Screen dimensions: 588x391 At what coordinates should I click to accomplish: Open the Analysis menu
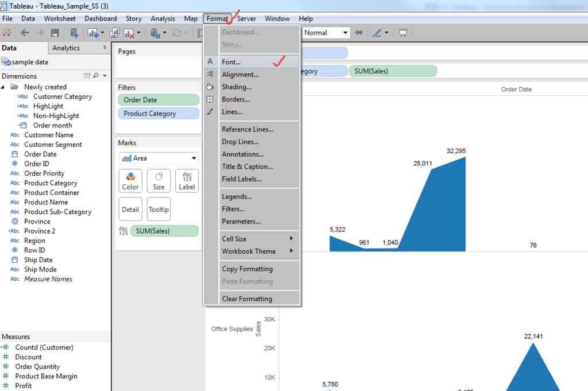click(x=163, y=18)
